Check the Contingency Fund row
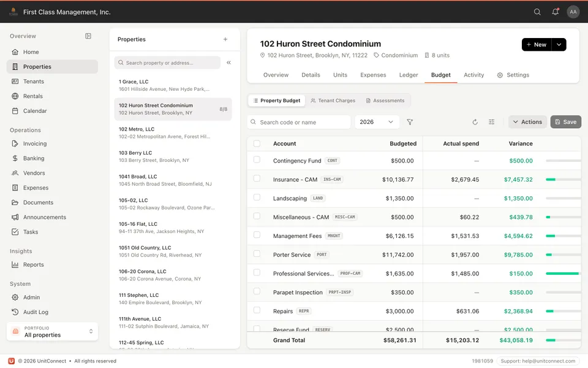 coord(257,159)
